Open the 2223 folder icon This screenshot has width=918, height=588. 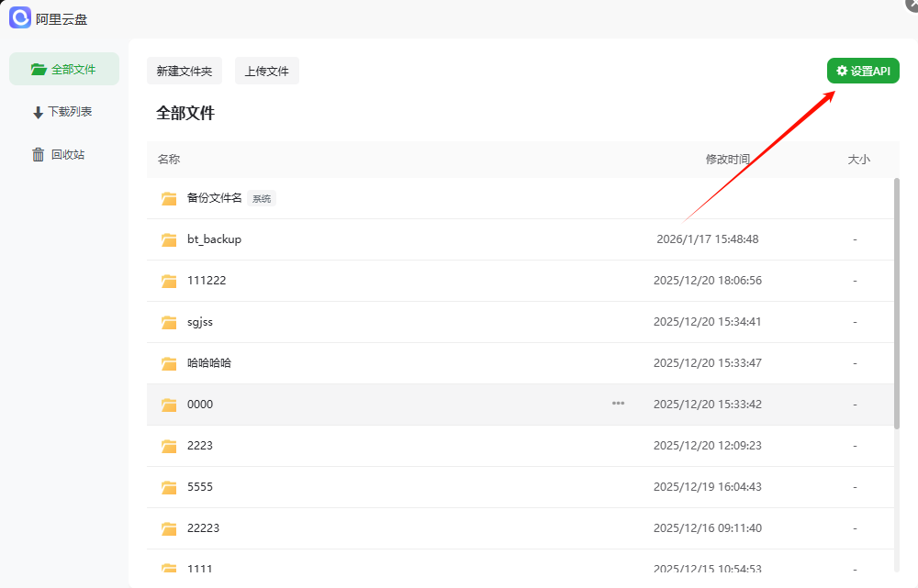(x=169, y=445)
